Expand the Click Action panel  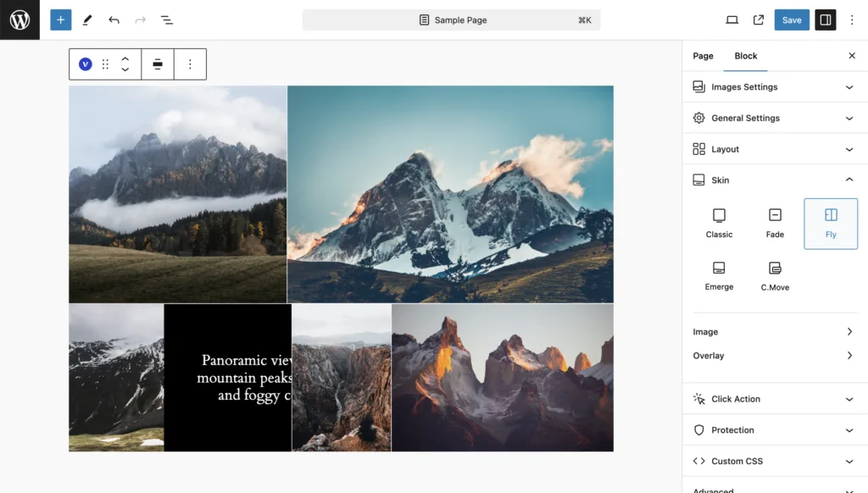pos(775,399)
